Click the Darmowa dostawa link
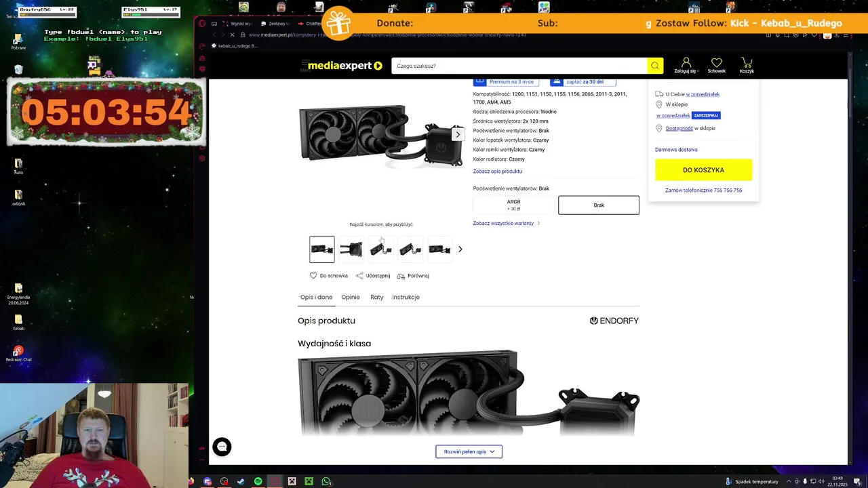The width and height of the screenshot is (868, 488). [x=676, y=150]
